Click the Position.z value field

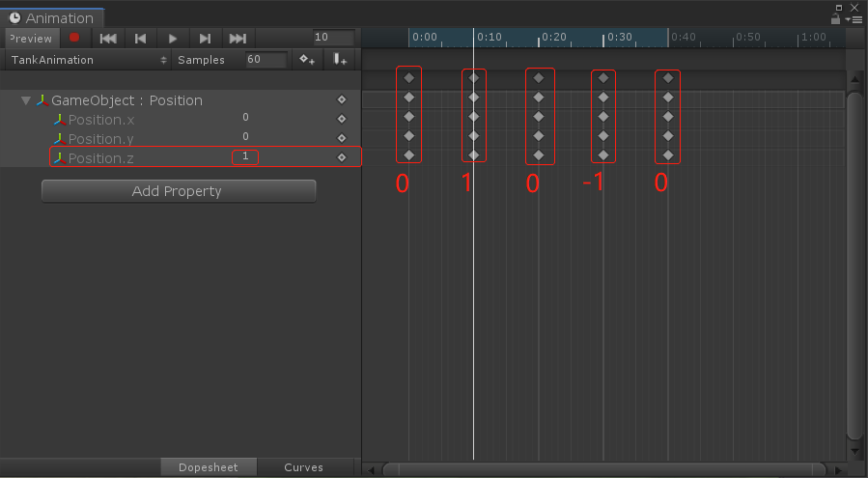[x=245, y=156]
